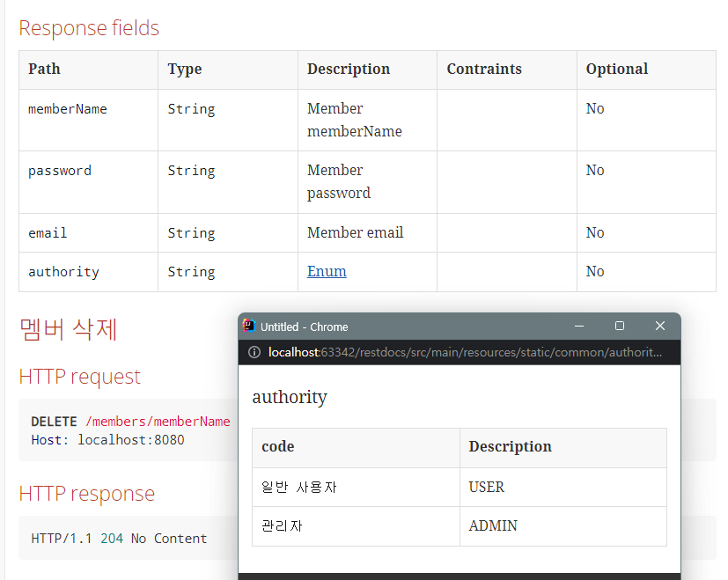Select the ADMIN description cell

point(493,526)
